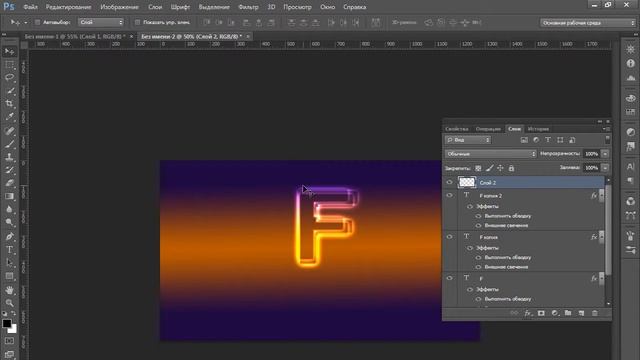Select the Path Selection tool
640x360 pixels.
9,262
